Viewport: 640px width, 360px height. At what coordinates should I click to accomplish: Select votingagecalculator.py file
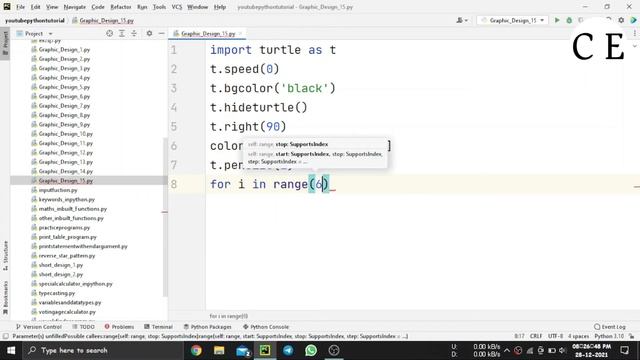tap(67, 312)
